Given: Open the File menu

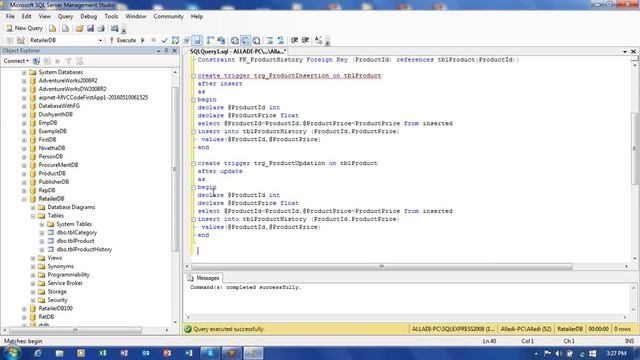Looking at the screenshot, I should point(10,16).
